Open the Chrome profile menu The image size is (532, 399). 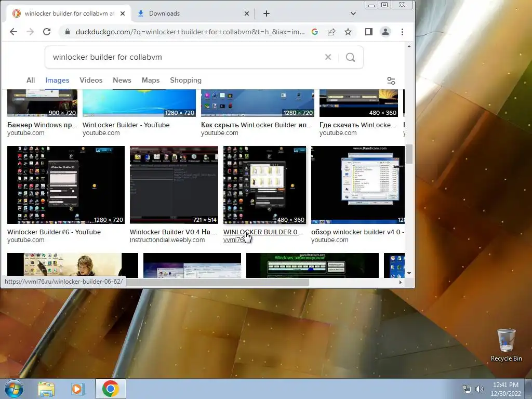point(385,32)
